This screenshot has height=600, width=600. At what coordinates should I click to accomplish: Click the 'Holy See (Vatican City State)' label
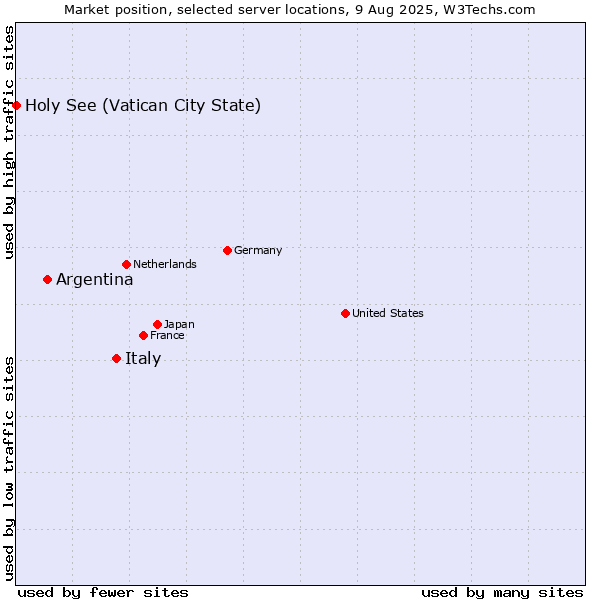[143, 106]
